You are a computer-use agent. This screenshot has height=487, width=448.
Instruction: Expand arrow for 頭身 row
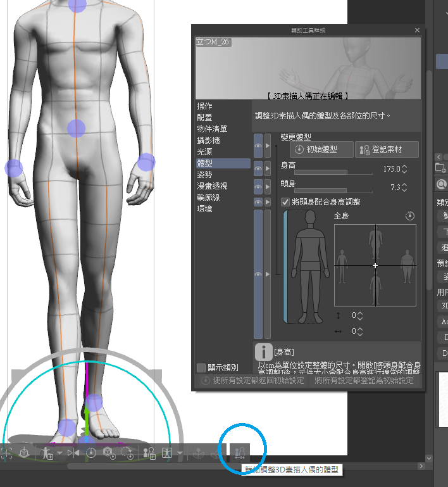click(268, 187)
